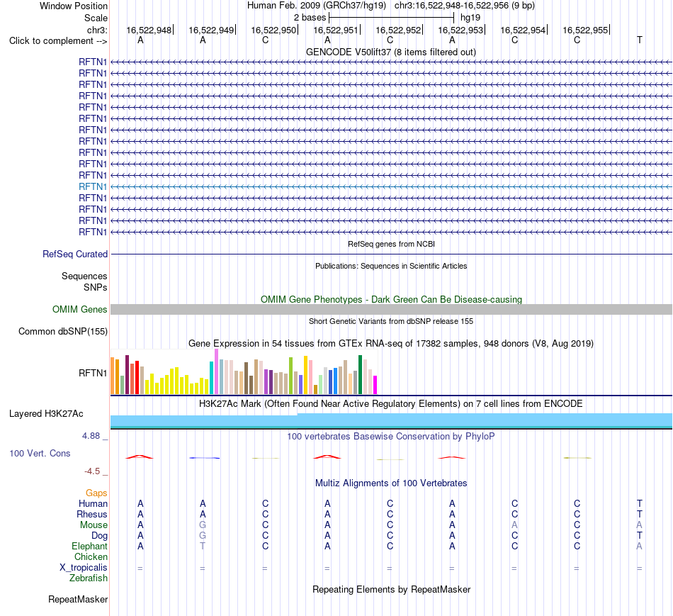Open the RefSeq Curated track label
The width and height of the screenshot is (673, 616).
(75, 254)
